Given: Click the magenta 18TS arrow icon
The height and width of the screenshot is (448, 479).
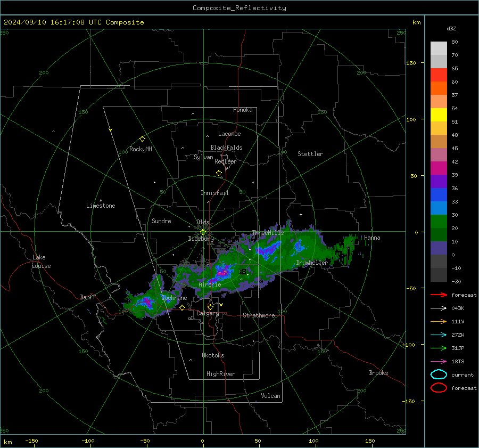Looking at the screenshot, I should click(x=439, y=362).
